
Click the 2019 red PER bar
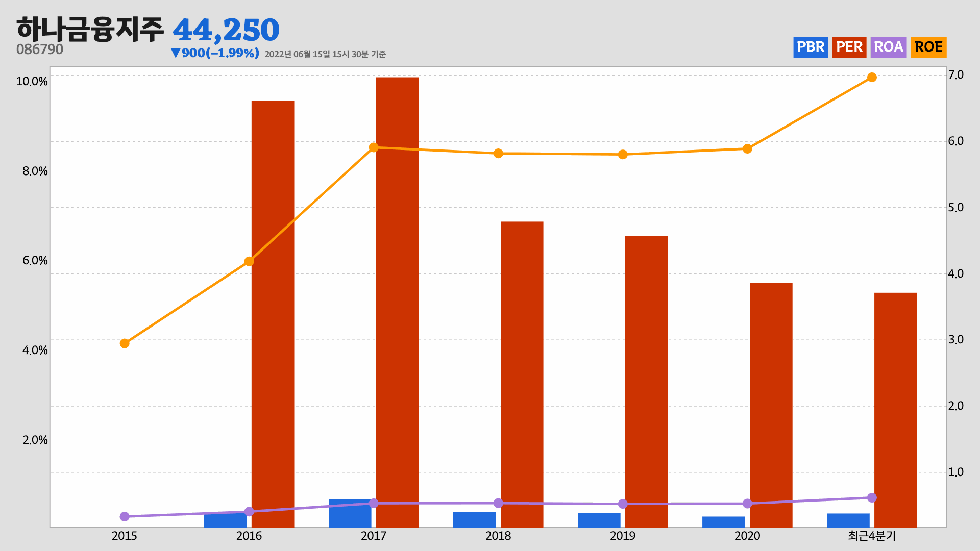(647, 382)
